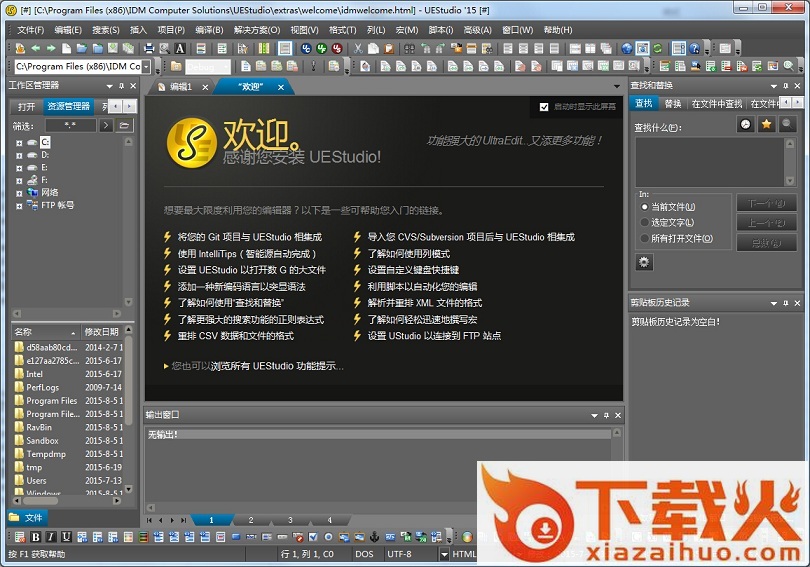Click the Paste clipboard icon

[389, 49]
